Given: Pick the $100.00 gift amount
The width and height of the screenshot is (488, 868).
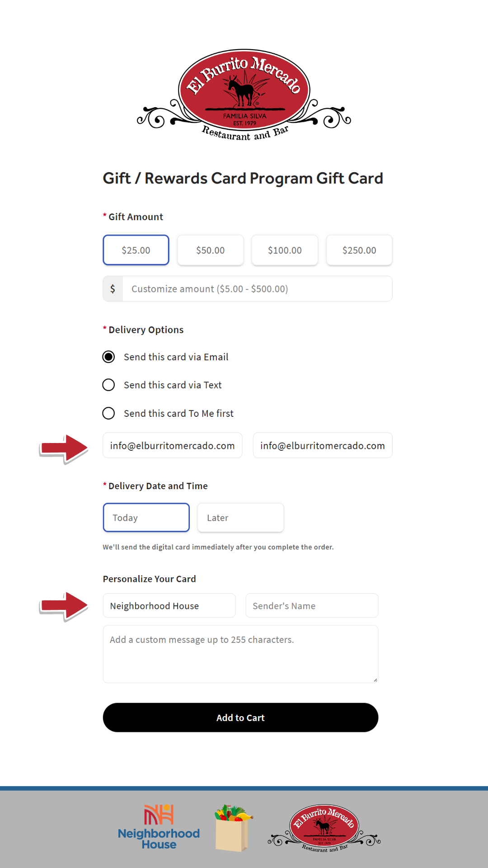Looking at the screenshot, I should [x=285, y=250].
